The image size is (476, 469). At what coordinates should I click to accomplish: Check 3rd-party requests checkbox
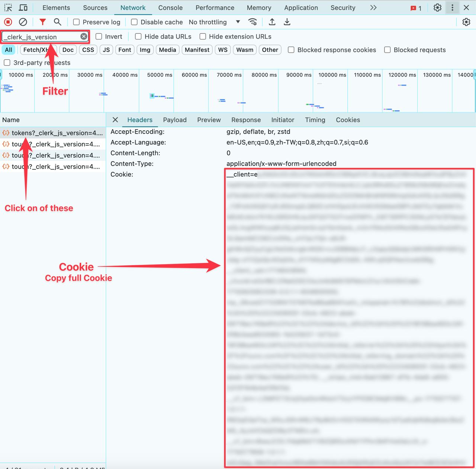pos(7,63)
